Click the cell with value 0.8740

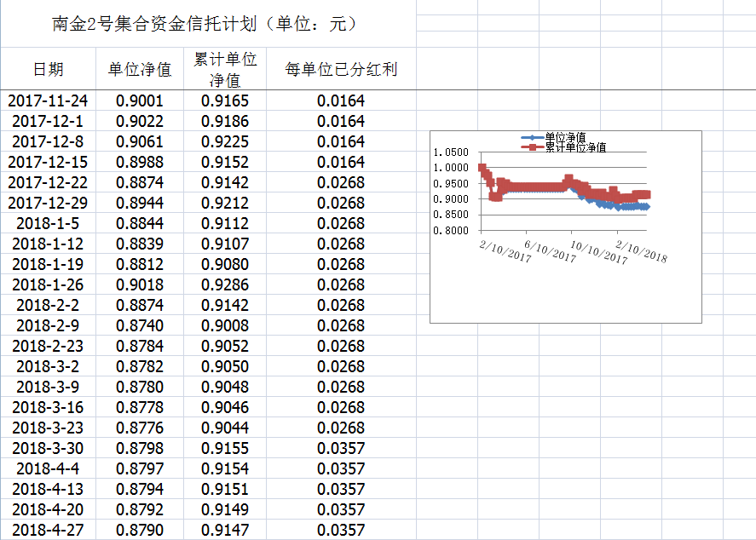point(140,325)
